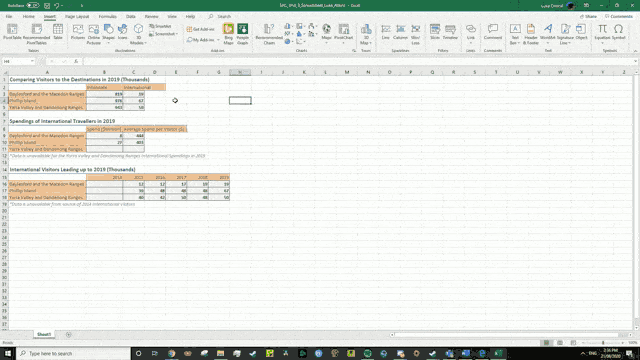Insert a Slicer filter
Image resolution: width=640 pixels, height=360 pixels.
(x=435, y=33)
